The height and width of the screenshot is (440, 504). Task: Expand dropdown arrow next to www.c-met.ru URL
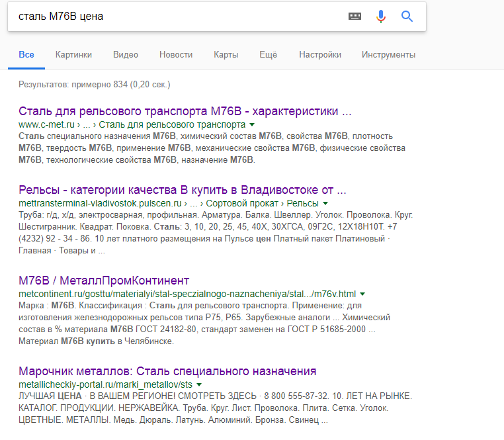[252, 125]
